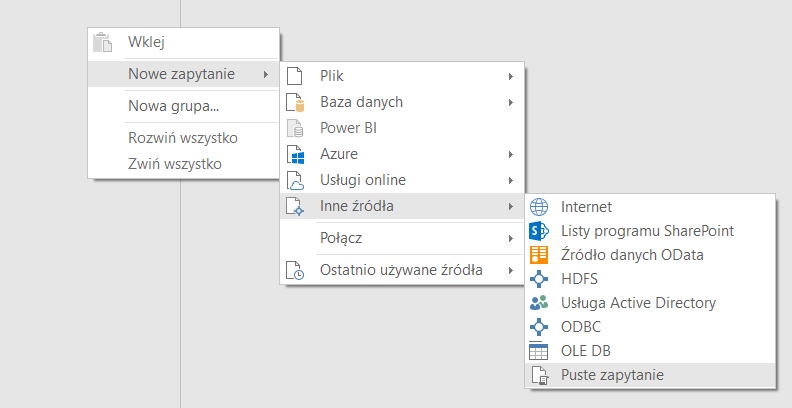This screenshot has height=408, width=792.
Task: Expand the Plik submenu arrow
Action: (x=510, y=76)
